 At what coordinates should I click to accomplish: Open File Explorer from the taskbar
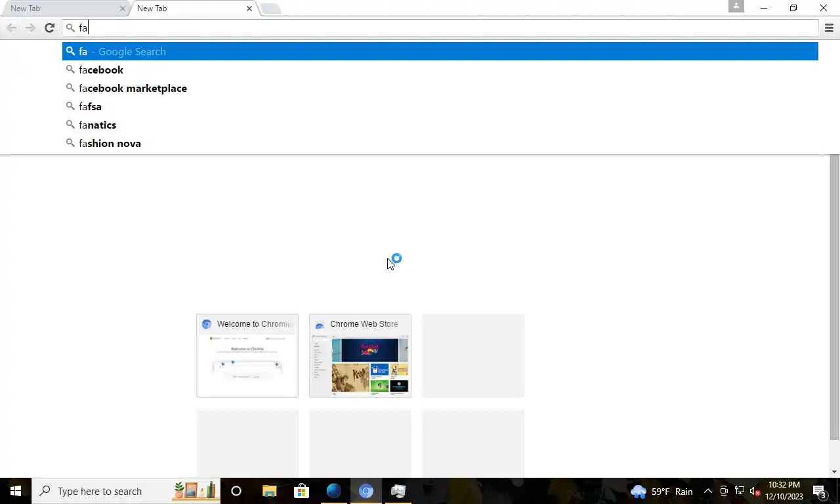tap(270, 491)
